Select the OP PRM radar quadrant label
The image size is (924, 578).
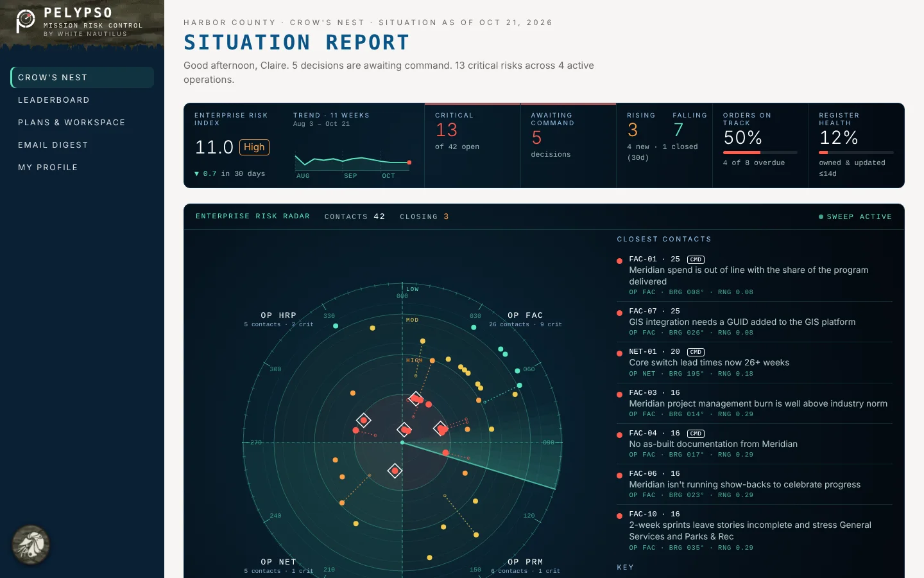coord(526,562)
